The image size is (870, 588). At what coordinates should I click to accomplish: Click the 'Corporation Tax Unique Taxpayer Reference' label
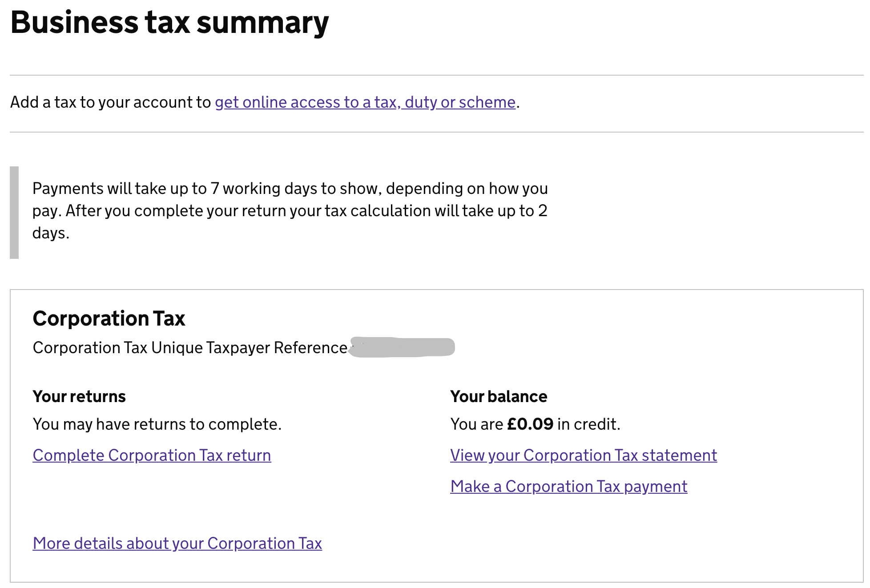tap(190, 348)
